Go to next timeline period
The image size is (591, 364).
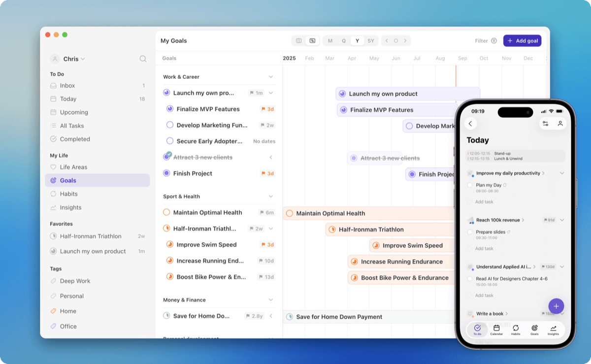pyautogui.click(x=405, y=41)
